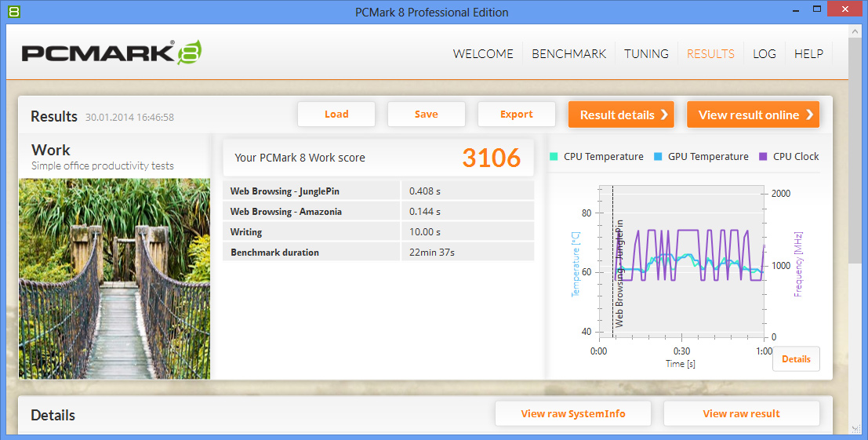Click the chart Details button
This screenshot has height=440, width=868.
pos(796,358)
